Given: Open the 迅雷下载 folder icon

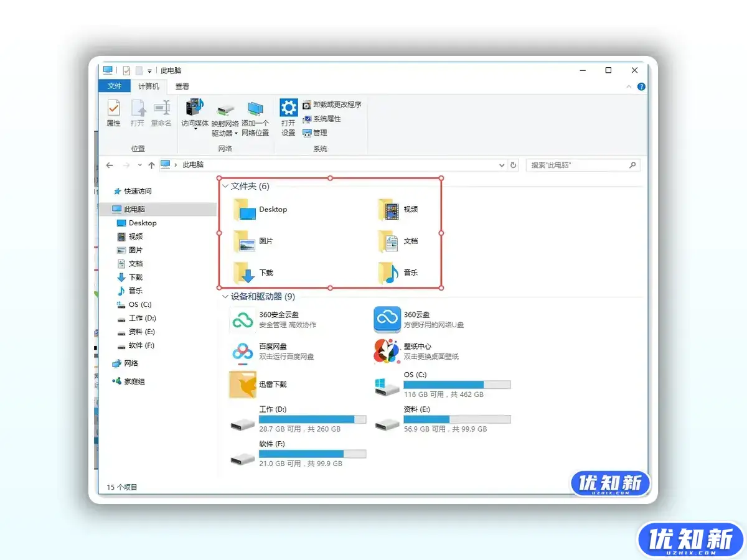Looking at the screenshot, I should tap(242, 384).
